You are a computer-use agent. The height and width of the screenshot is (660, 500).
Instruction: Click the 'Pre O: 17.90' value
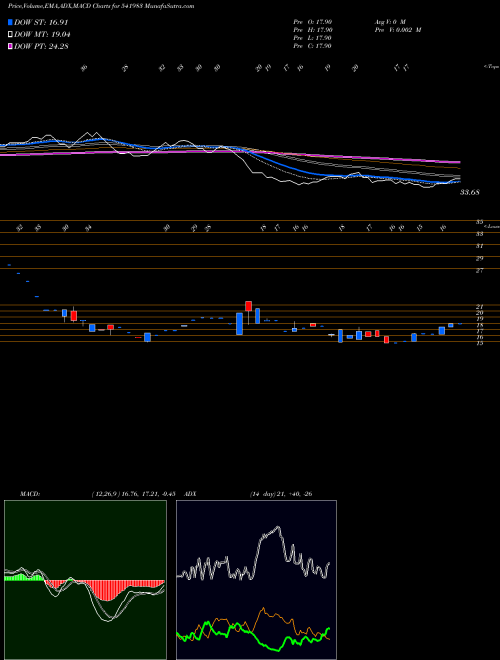click(x=313, y=22)
